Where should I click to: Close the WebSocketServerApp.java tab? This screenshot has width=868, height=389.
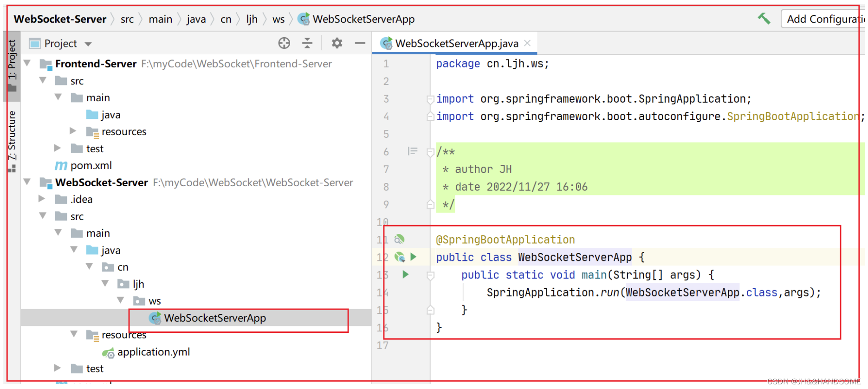[527, 43]
